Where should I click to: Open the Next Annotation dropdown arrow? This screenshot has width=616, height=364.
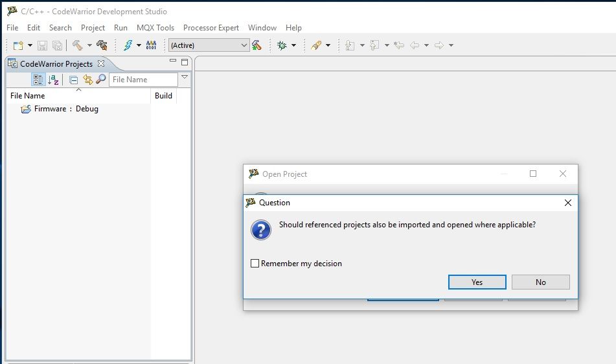[362, 45]
